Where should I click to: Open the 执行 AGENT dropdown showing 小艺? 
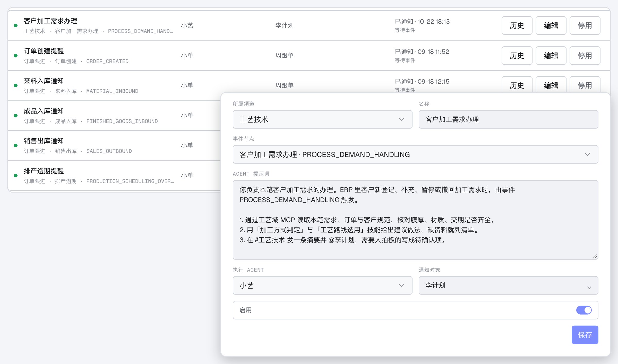pos(322,285)
